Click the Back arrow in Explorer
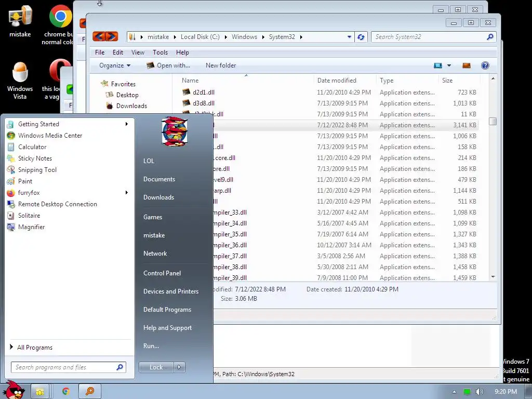The height and width of the screenshot is (399, 532). point(99,36)
